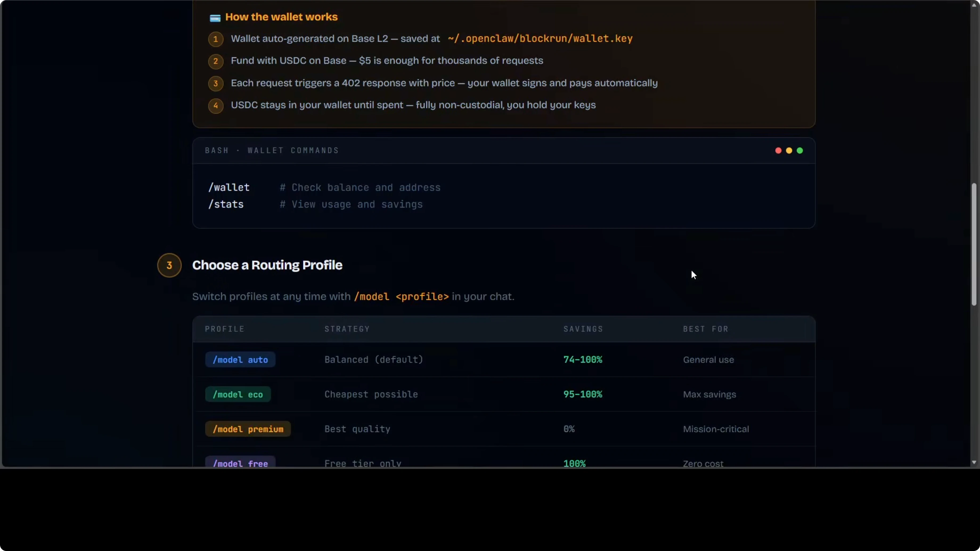Click the down arrow on the right scrollbar
Image resolution: width=980 pixels, height=551 pixels.
(x=974, y=463)
